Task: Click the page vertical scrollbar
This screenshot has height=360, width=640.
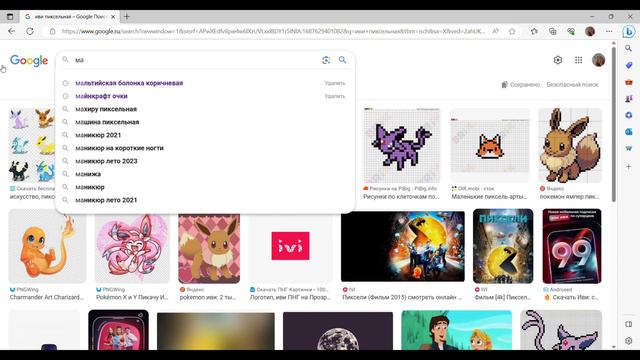Action: [x=613, y=124]
